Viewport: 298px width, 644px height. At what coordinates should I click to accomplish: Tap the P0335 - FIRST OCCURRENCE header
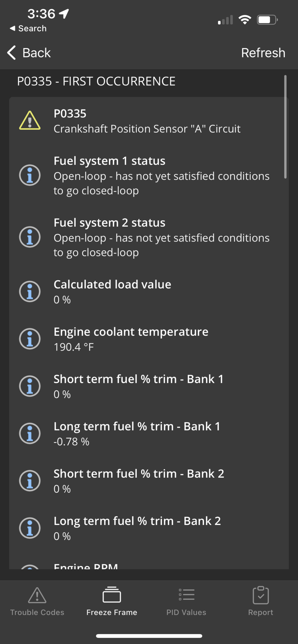pyautogui.click(x=96, y=81)
